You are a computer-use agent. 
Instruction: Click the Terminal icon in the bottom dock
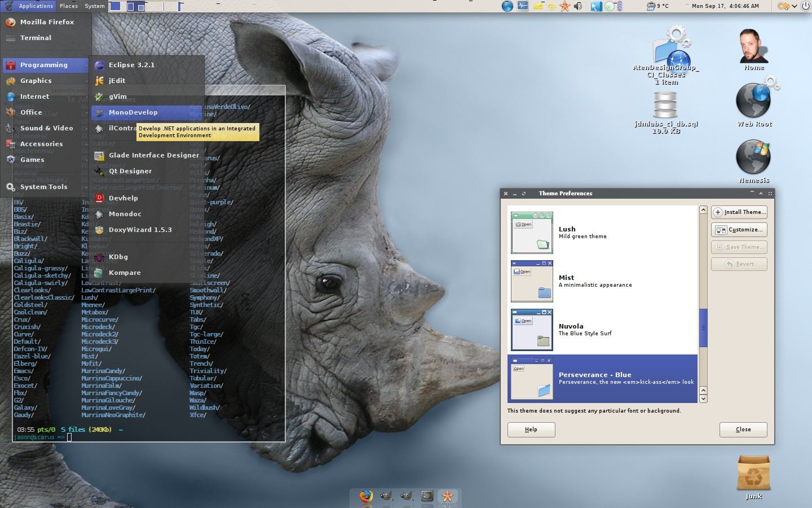[x=427, y=496]
